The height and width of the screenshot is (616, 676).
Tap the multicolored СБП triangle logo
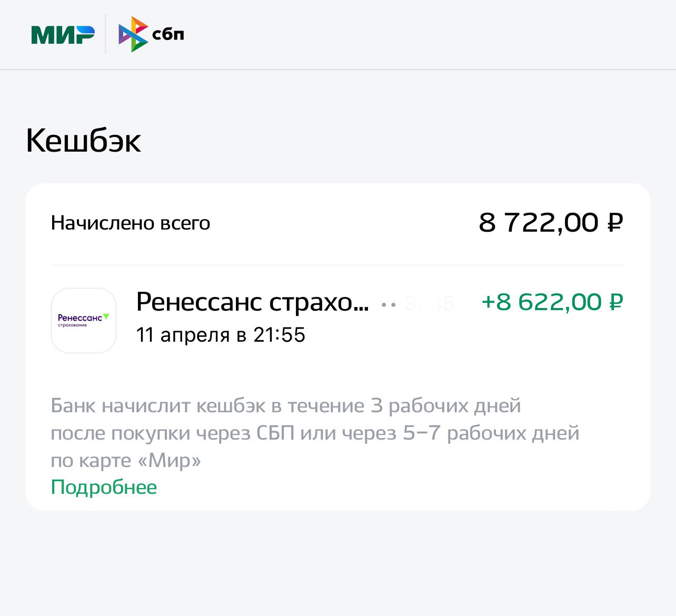(132, 35)
